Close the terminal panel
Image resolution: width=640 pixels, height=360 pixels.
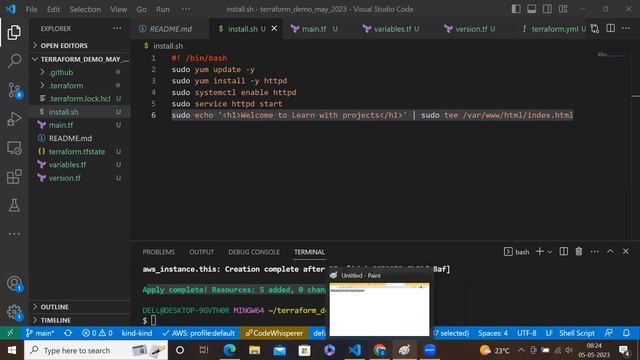point(626,251)
